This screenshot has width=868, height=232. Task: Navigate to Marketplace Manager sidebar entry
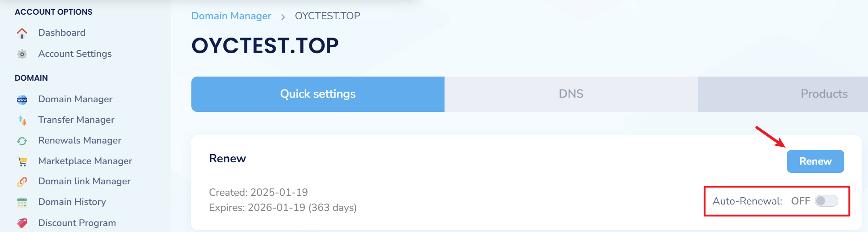(x=85, y=161)
